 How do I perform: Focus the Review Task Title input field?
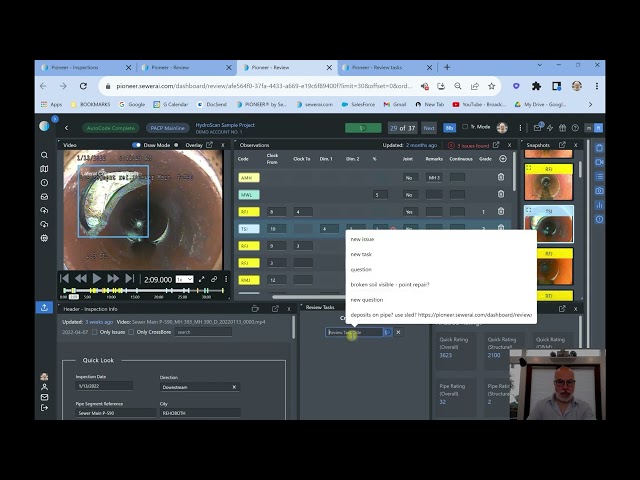pyautogui.click(x=354, y=332)
